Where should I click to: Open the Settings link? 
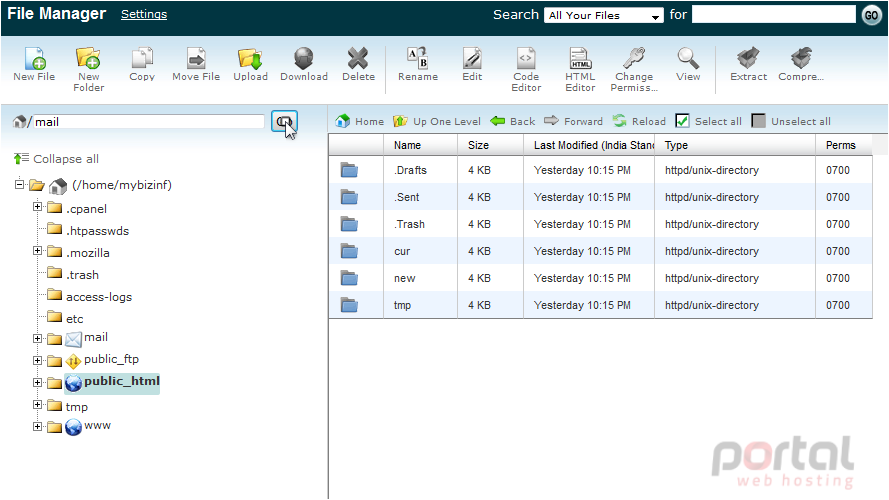pyautogui.click(x=144, y=14)
